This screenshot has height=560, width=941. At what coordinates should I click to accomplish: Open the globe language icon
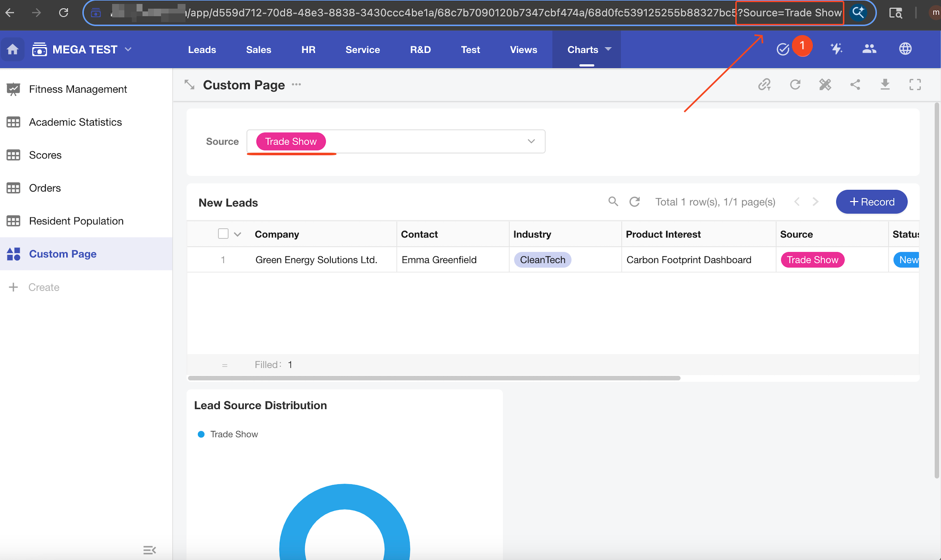pyautogui.click(x=905, y=49)
